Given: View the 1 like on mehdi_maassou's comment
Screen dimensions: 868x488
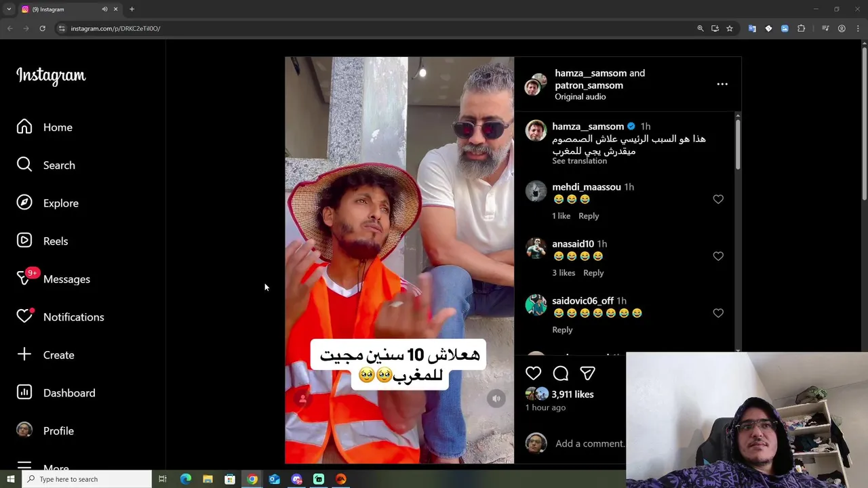Looking at the screenshot, I should click(561, 216).
